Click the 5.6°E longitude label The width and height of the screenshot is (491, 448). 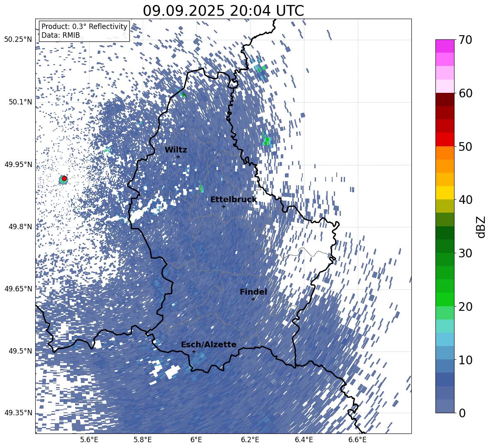tap(89, 440)
